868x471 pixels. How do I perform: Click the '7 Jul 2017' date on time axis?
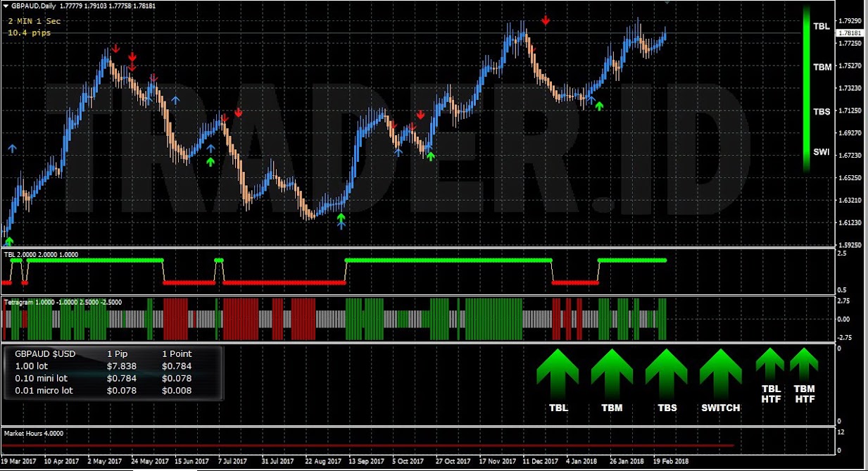233,461
